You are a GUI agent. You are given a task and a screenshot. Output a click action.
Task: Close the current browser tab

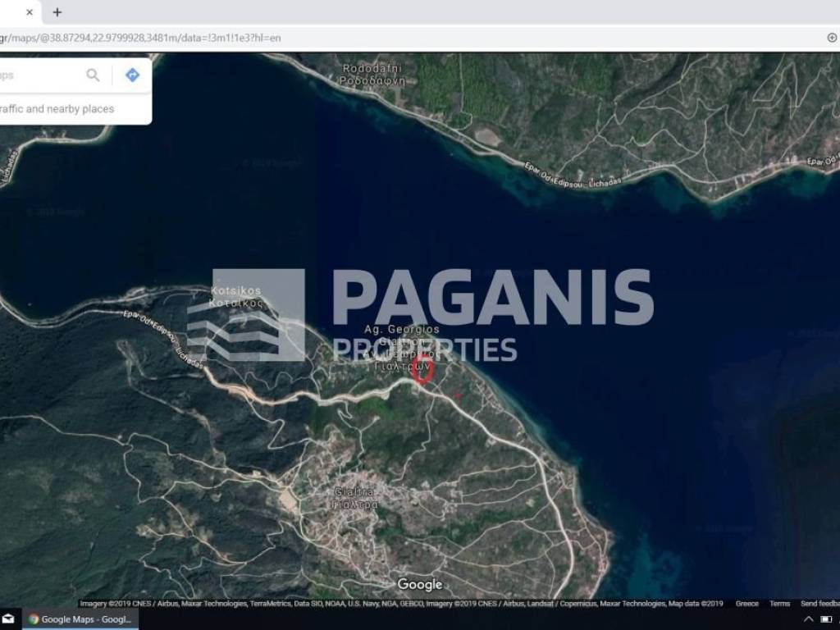30,12
